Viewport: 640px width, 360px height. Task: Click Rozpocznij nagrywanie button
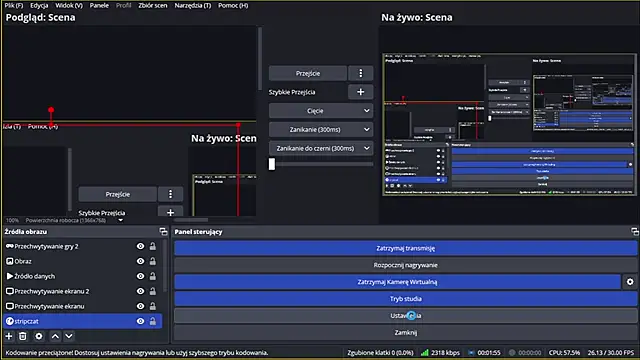tap(406, 265)
